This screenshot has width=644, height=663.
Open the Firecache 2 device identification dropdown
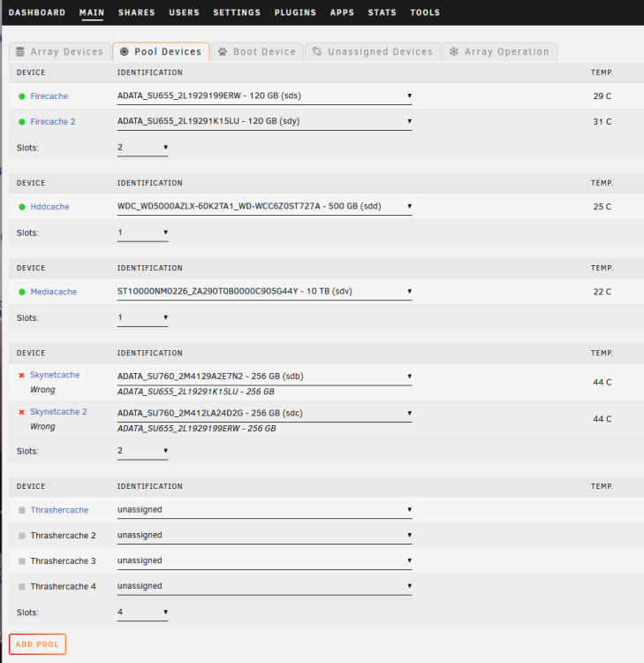click(x=264, y=121)
